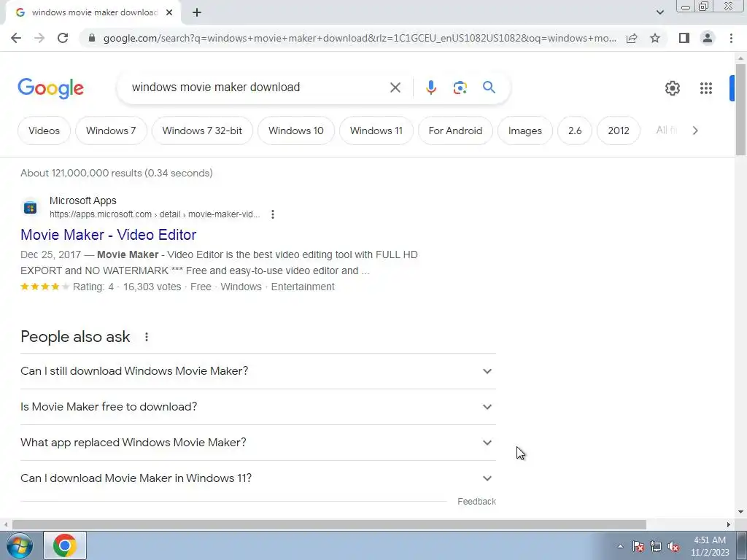747x560 pixels.
Task: Open the network status tray icon
Action: 656,546
